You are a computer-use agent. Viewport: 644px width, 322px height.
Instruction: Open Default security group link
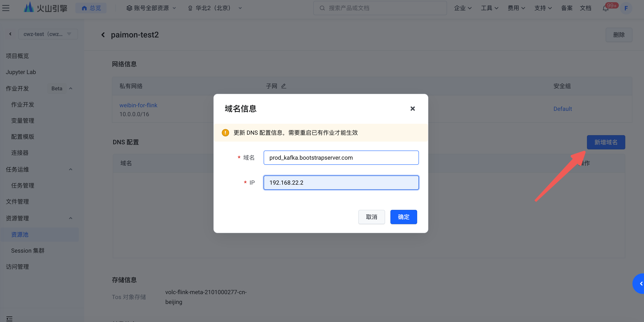[562, 109]
